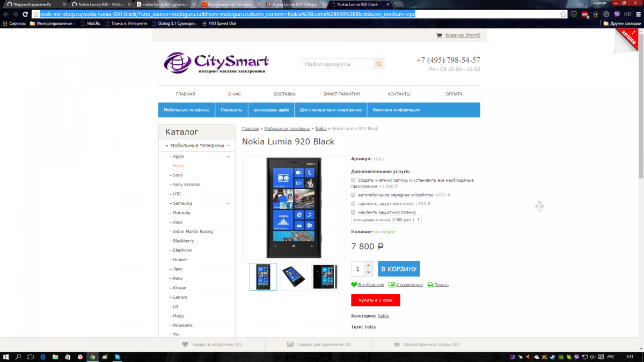Reload the page with browser refresh icon
The width and height of the screenshot is (644, 362).
pyautogui.click(x=25, y=14)
